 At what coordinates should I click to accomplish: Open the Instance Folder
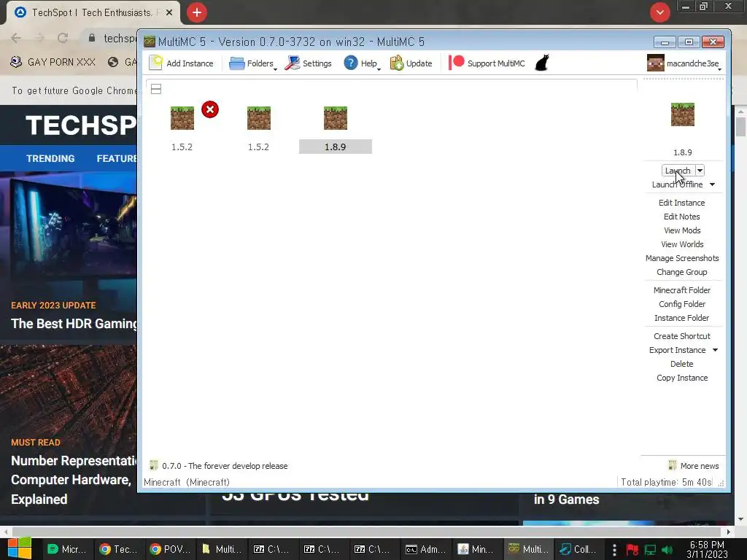(x=682, y=318)
